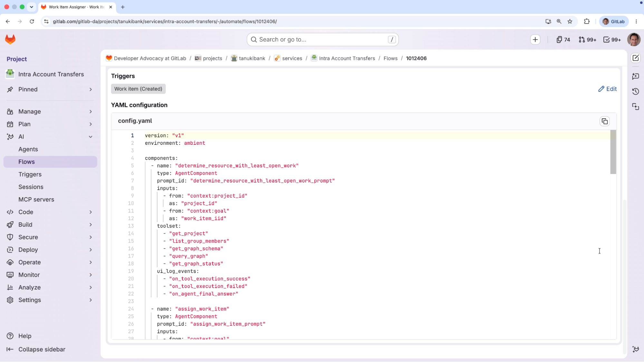Open the create new plus menu

point(535,40)
